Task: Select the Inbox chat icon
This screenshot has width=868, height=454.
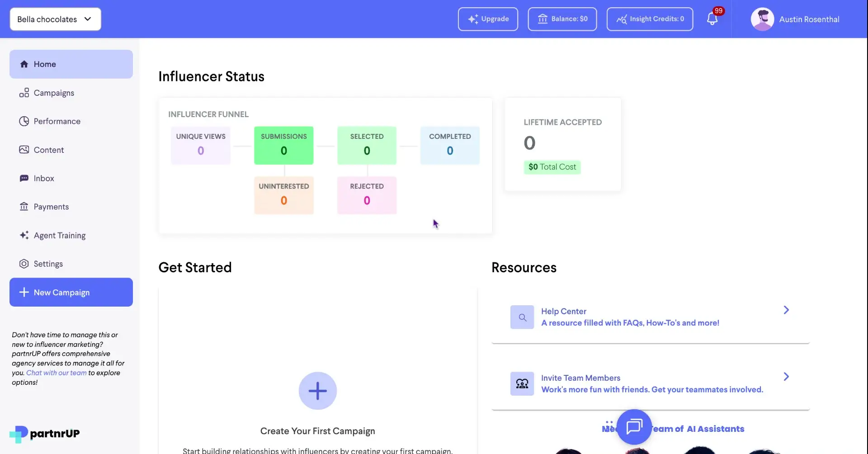Action: pyautogui.click(x=24, y=178)
